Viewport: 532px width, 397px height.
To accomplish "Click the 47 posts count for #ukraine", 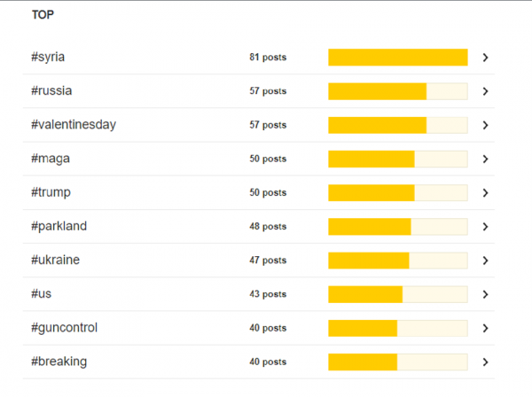I will point(268,260).
